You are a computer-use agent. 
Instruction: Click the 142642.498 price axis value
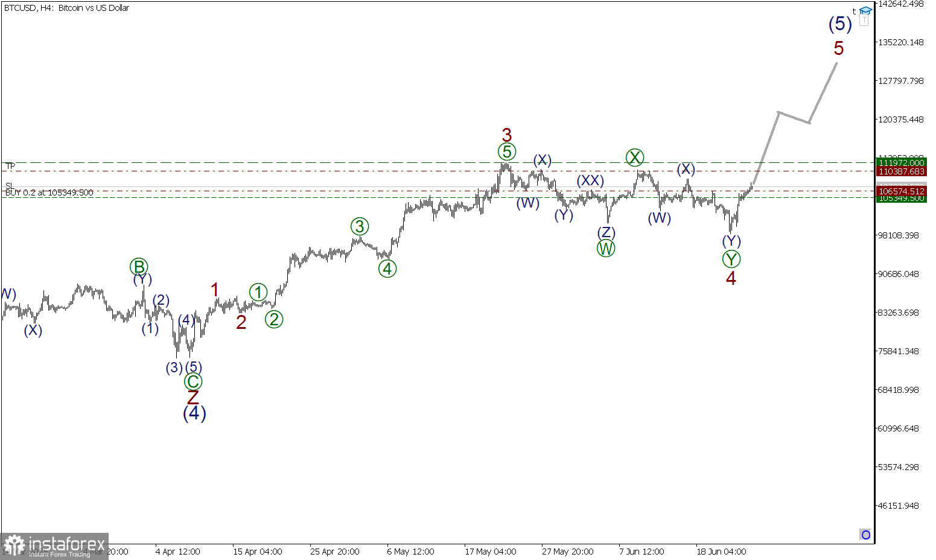(x=902, y=4)
